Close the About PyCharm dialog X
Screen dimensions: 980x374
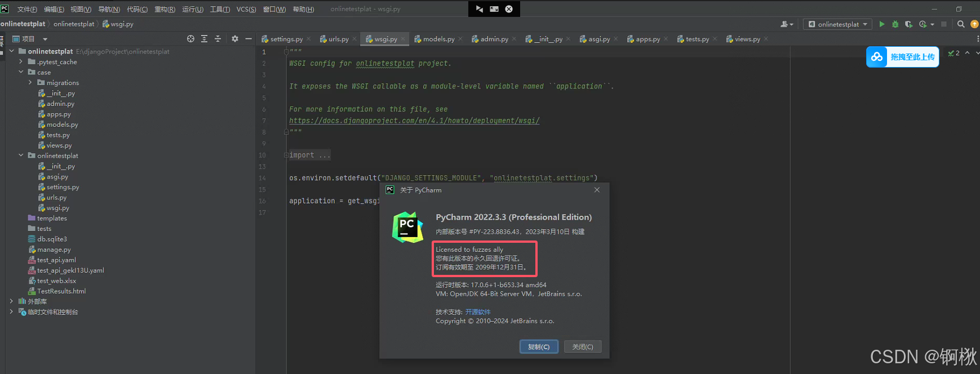(x=597, y=190)
